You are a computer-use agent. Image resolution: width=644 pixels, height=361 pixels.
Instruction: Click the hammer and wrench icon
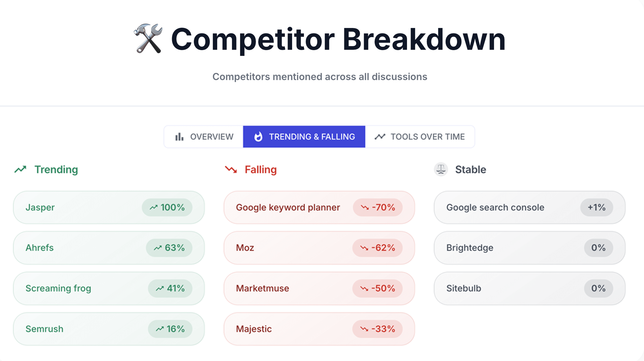click(148, 38)
